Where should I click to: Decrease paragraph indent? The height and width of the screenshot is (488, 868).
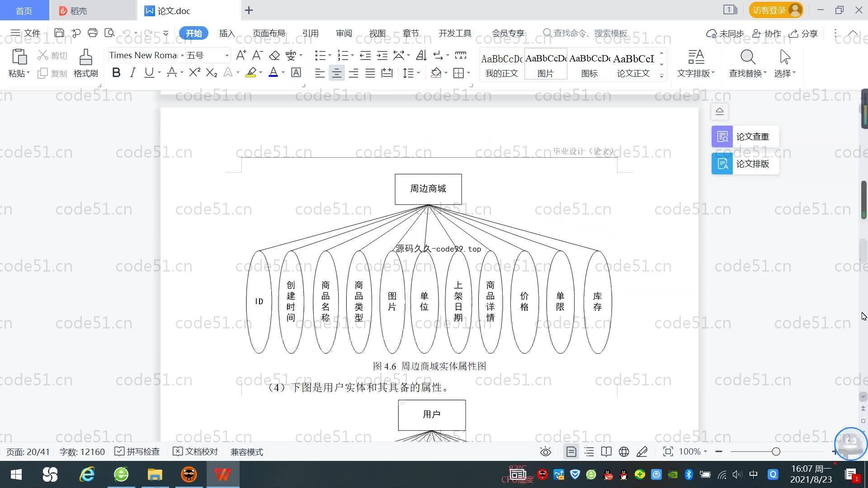(x=365, y=55)
